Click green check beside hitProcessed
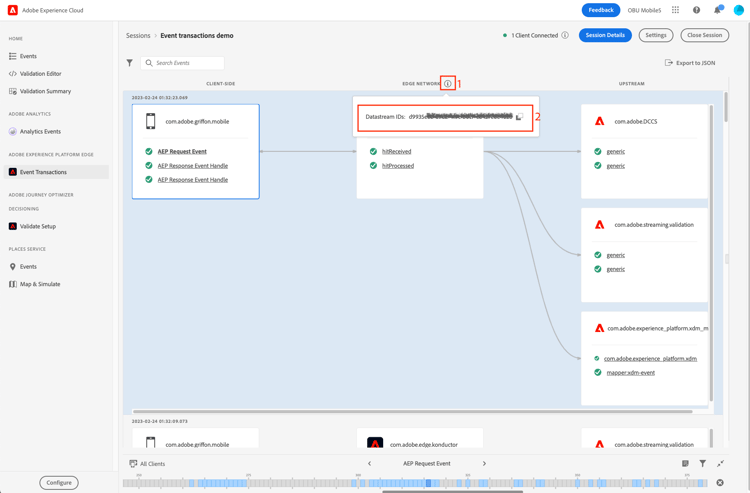The width and height of the screenshot is (750, 493). click(x=373, y=165)
